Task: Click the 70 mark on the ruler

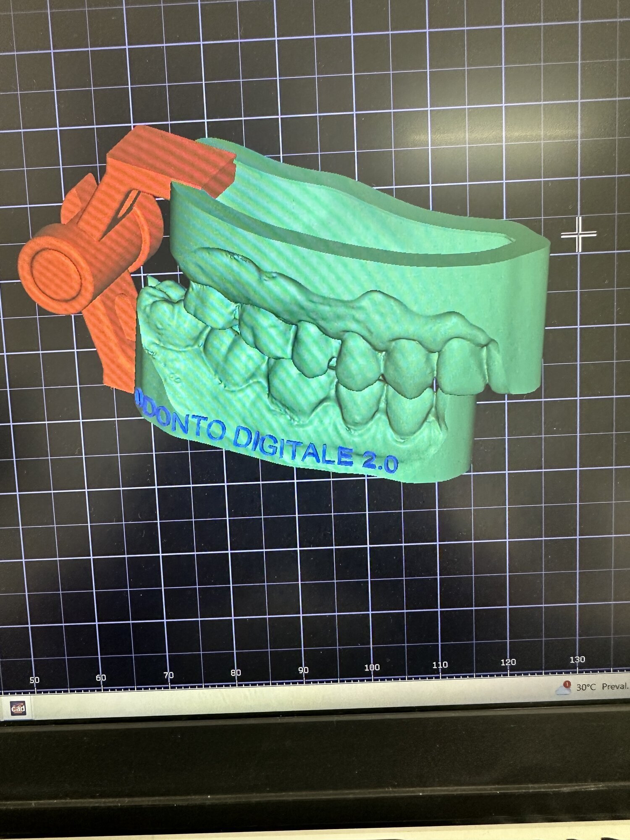Action: [x=168, y=675]
